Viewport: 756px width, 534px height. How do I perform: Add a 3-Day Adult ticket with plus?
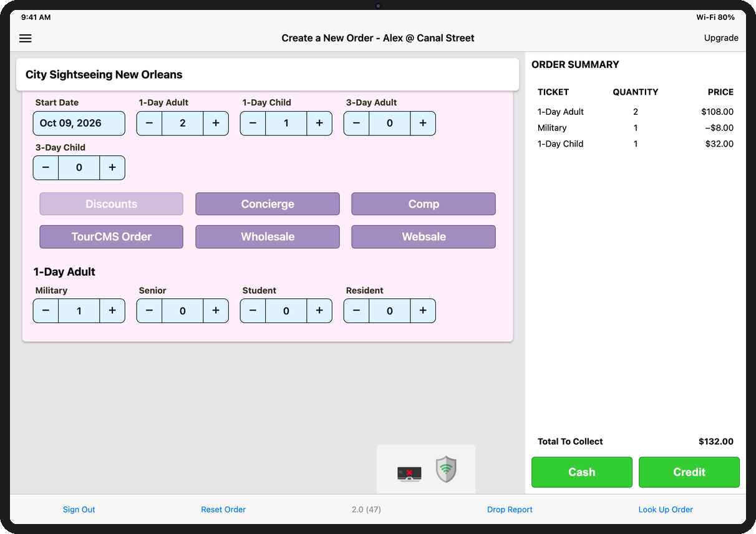tap(423, 124)
